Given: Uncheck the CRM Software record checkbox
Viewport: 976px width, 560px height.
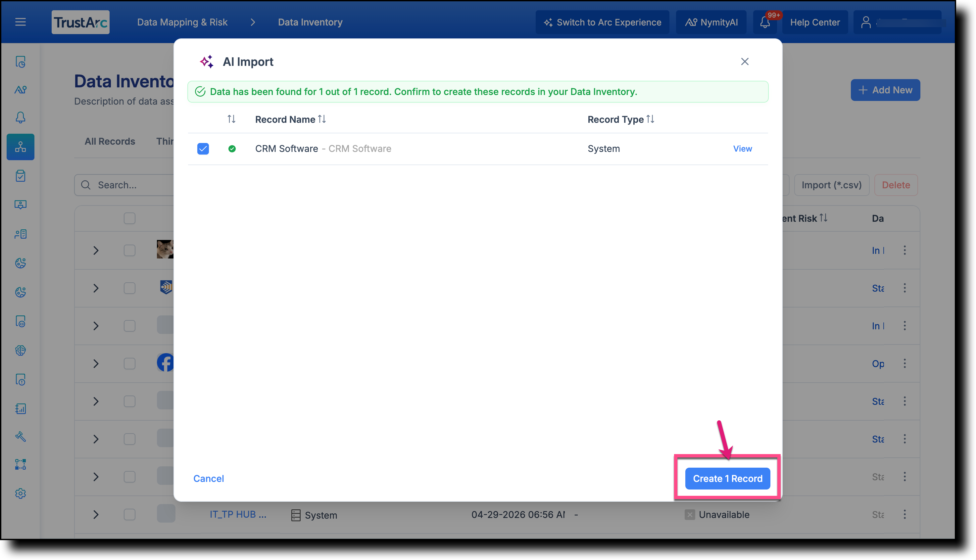Looking at the screenshot, I should (x=203, y=149).
